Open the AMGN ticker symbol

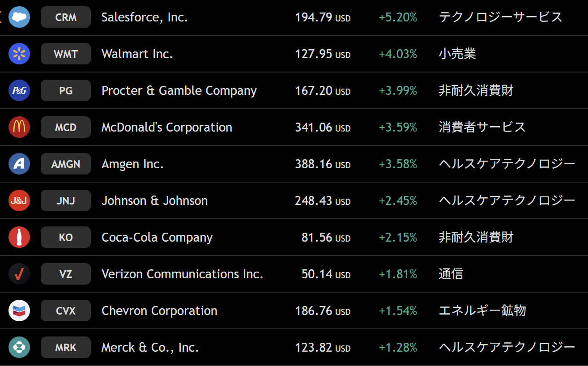pyautogui.click(x=66, y=164)
